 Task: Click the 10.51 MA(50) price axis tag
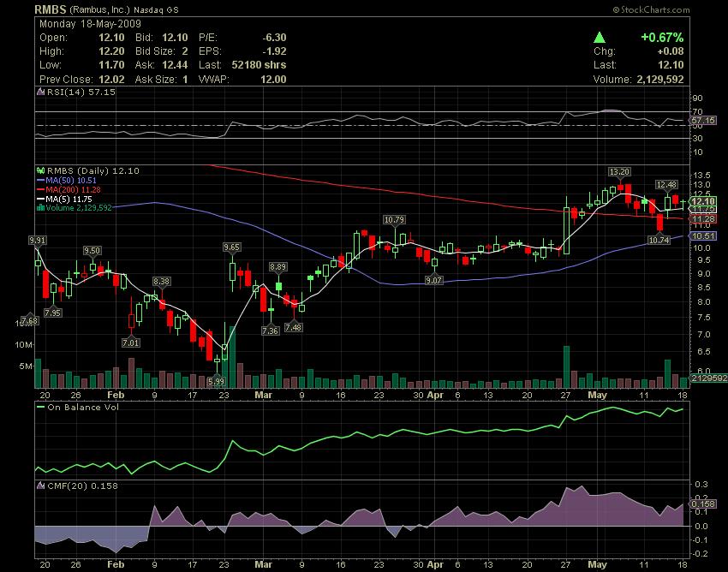(702, 235)
